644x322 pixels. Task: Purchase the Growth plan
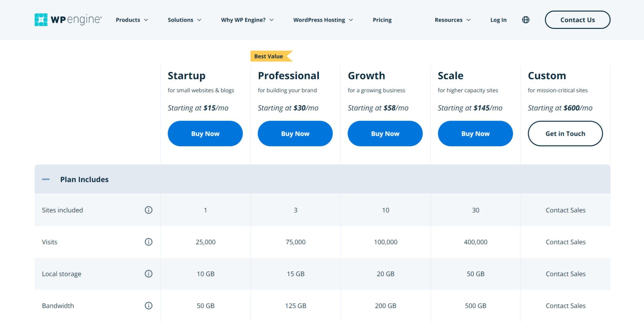pos(385,133)
